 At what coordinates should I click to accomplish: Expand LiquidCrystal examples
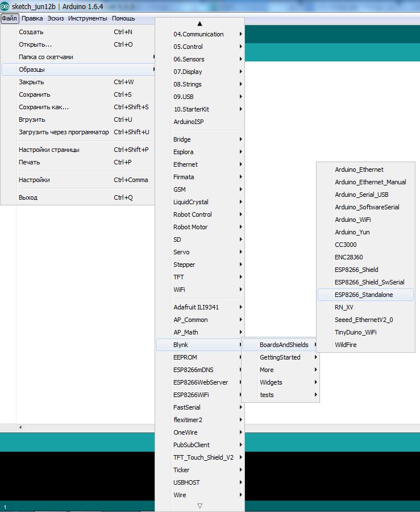tap(200, 202)
